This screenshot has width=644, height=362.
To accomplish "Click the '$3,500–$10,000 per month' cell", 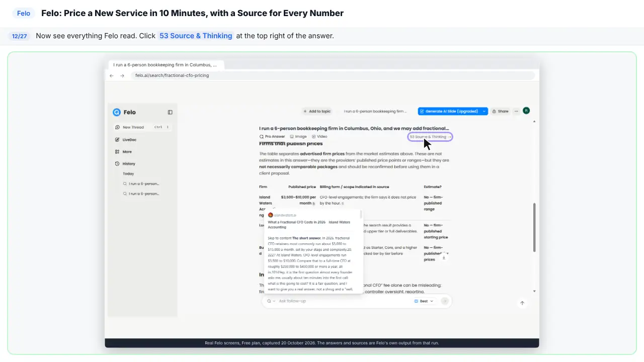I will click(x=298, y=200).
